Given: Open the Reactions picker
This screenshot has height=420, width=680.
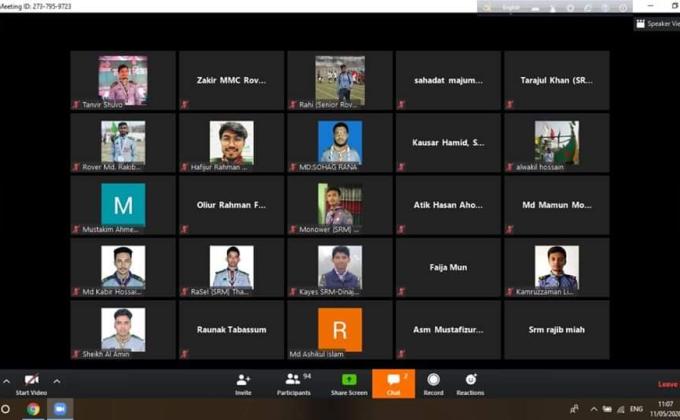Looking at the screenshot, I should point(470,383).
